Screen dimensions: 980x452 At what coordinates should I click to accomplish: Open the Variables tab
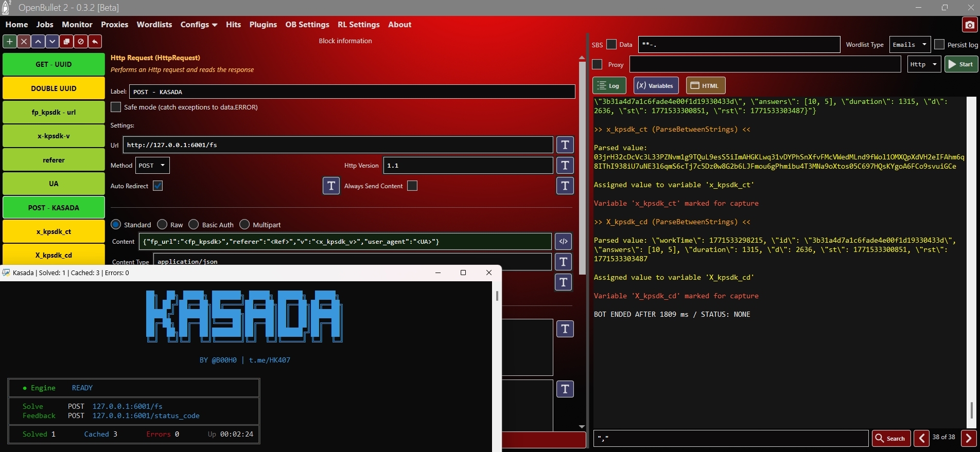[656, 85]
